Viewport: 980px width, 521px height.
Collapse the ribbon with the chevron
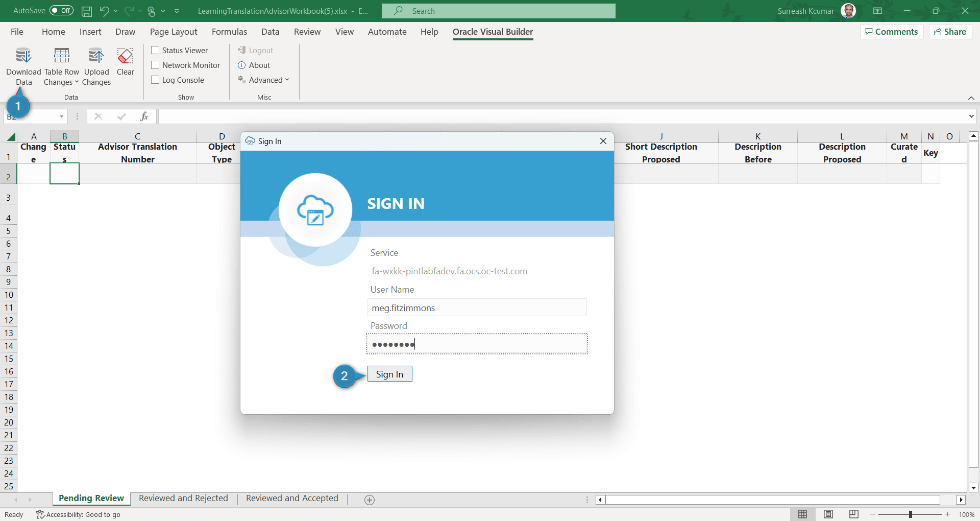[x=971, y=98]
